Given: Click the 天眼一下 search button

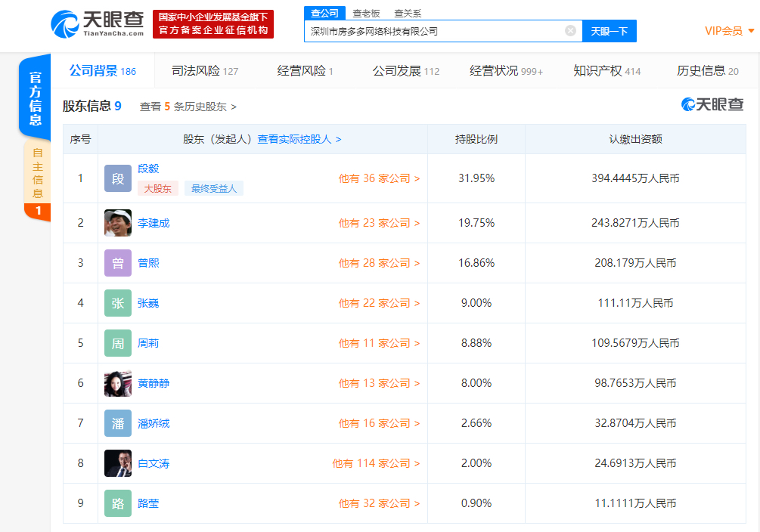Looking at the screenshot, I should coord(610,31).
